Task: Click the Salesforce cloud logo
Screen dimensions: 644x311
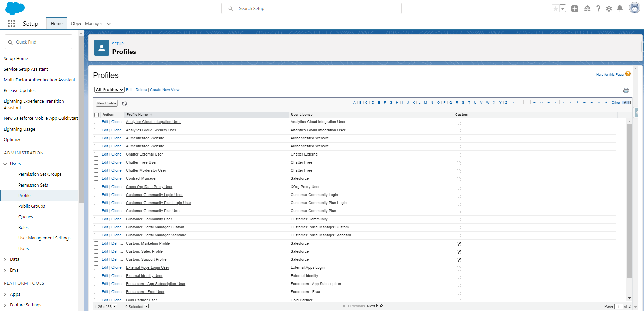Action: tap(15, 8)
